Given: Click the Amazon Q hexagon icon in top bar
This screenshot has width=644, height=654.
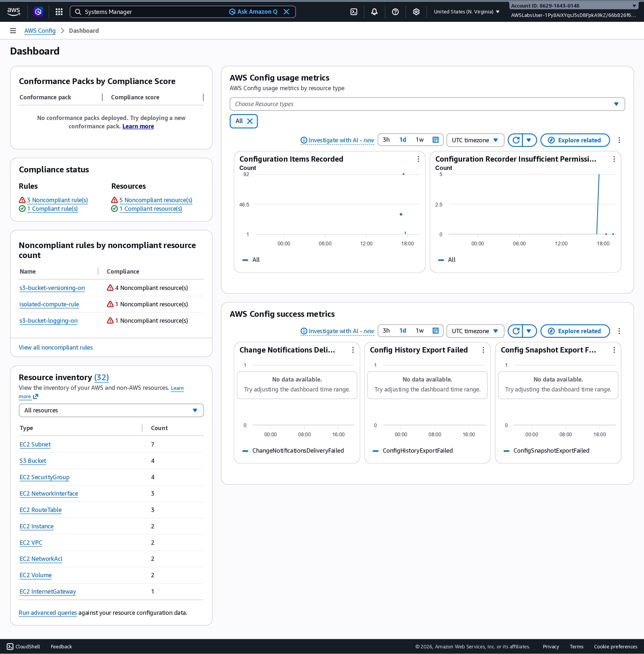Looking at the screenshot, I should [38, 12].
